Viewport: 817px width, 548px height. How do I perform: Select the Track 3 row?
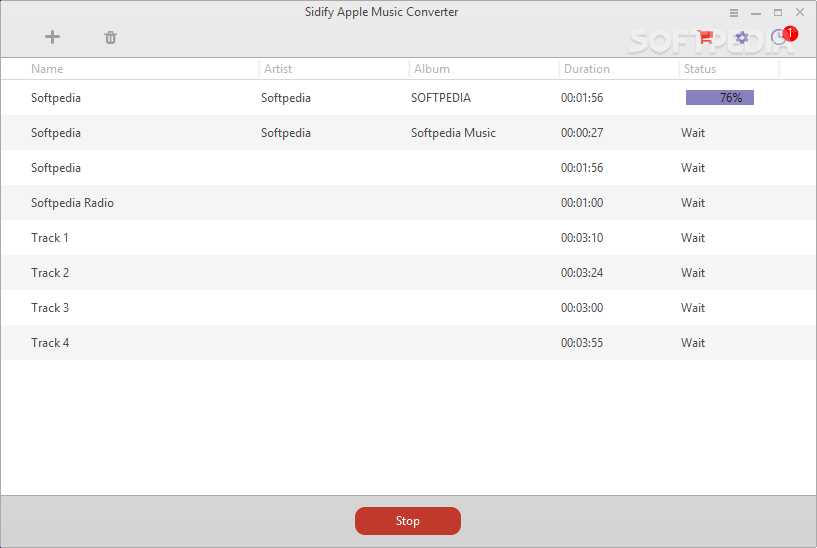tap(408, 308)
